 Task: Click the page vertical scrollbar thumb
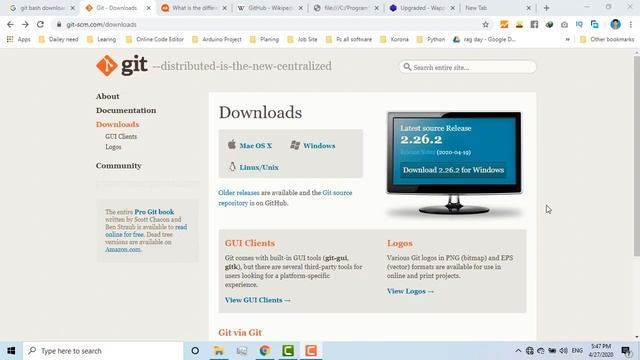637,156
